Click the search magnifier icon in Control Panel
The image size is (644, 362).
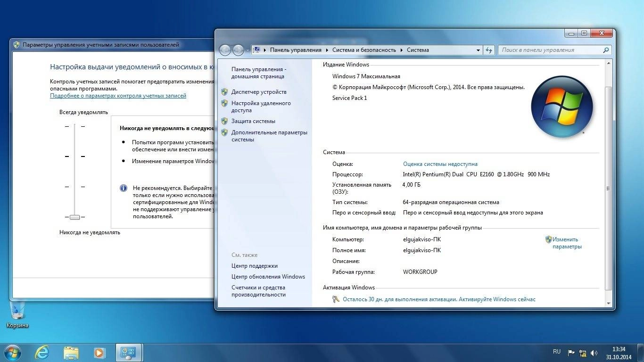[x=606, y=50]
